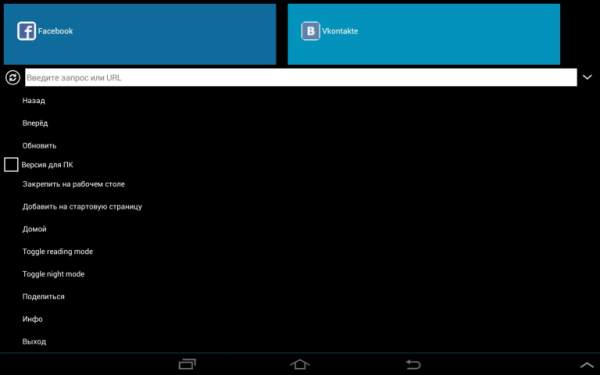Collapse menu with chevron beside URL bar
This screenshot has height=375, width=600.
(587, 77)
